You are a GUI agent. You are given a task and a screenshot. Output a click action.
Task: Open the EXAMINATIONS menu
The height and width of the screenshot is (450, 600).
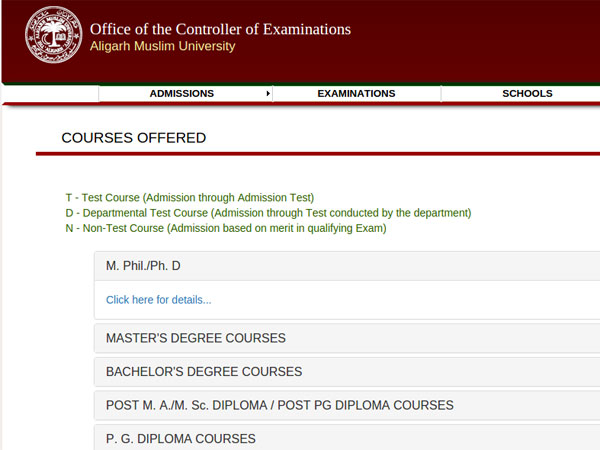click(x=356, y=94)
